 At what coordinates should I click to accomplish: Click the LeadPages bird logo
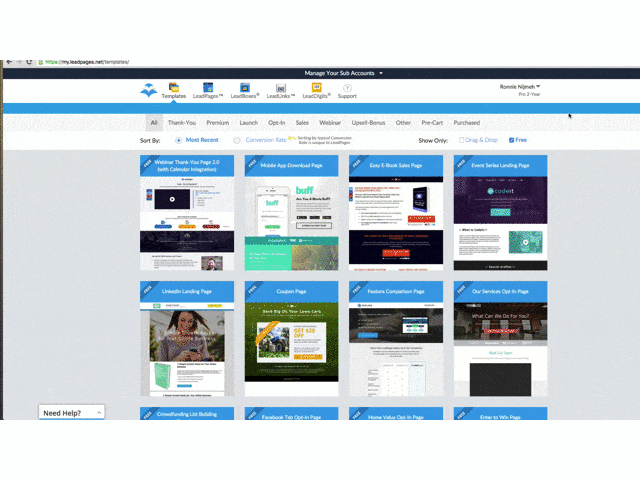click(x=149, y=90)
